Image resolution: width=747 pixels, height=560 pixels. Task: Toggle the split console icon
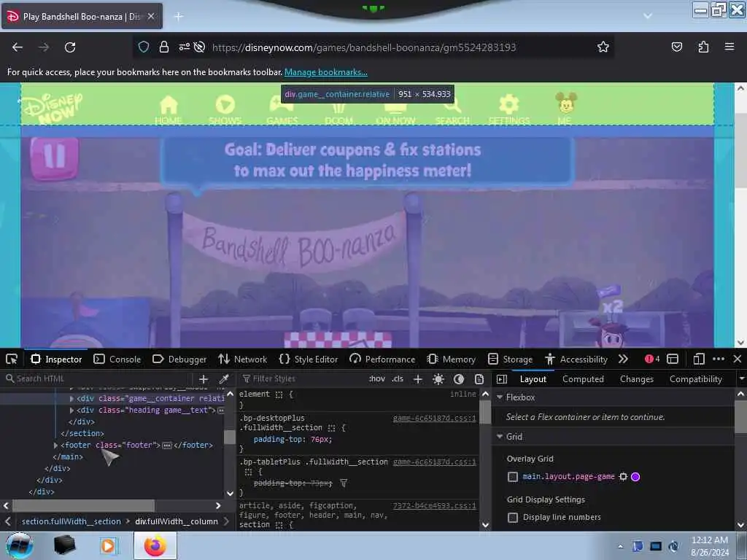[x=673, y=359]
